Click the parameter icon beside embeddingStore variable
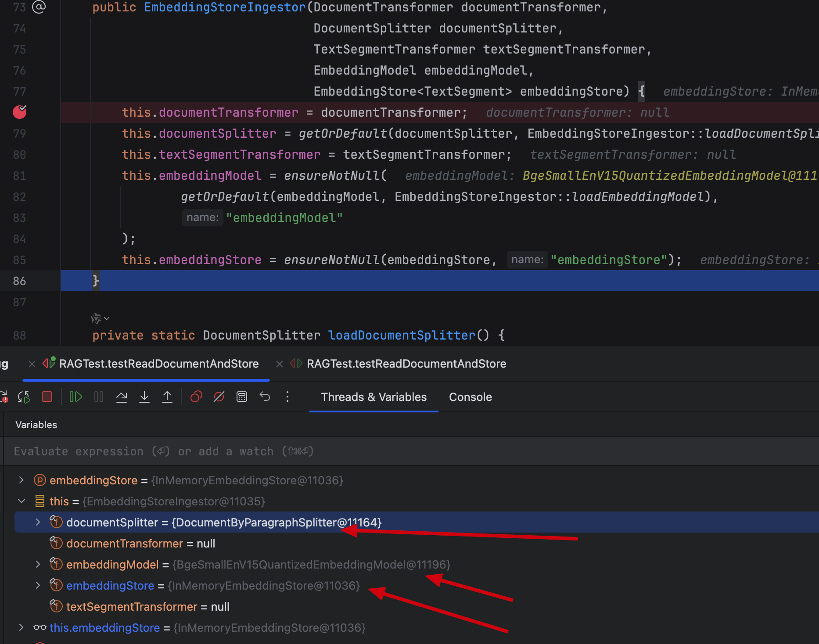The image size is (819, 644). pyautogui.click(x=40, y=480)
